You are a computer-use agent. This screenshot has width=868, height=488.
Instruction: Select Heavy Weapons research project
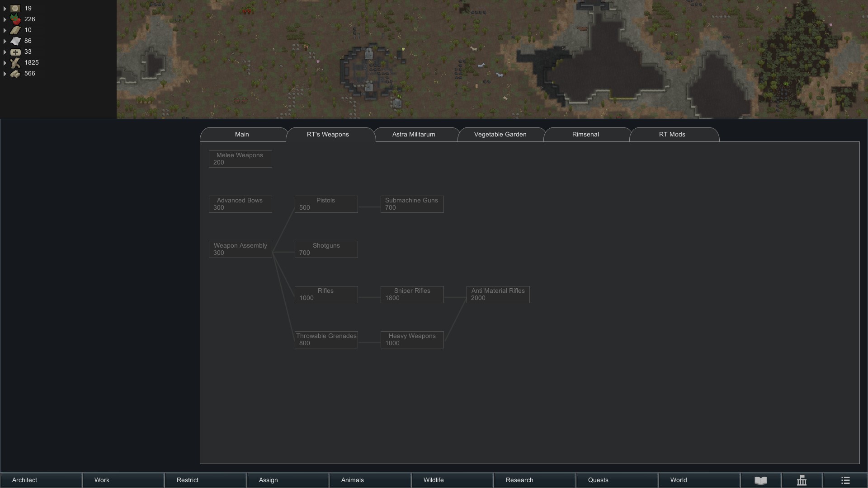point(412,340)
